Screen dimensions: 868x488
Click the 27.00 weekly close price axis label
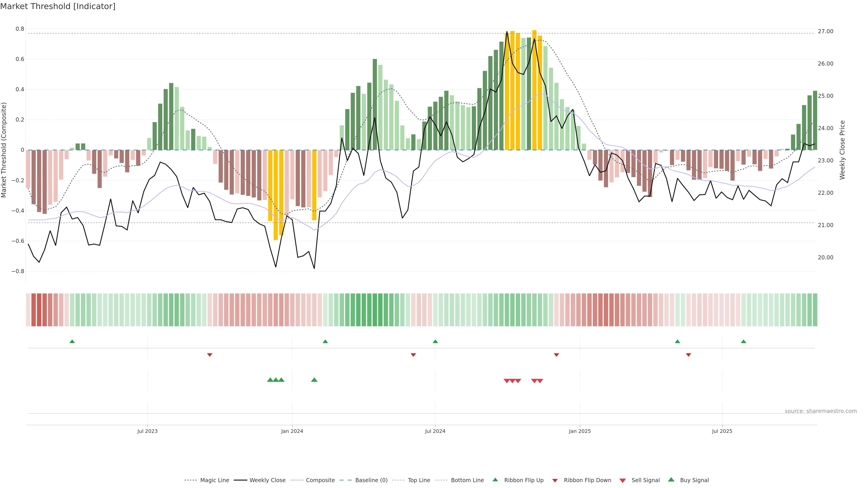click(825, 31)
